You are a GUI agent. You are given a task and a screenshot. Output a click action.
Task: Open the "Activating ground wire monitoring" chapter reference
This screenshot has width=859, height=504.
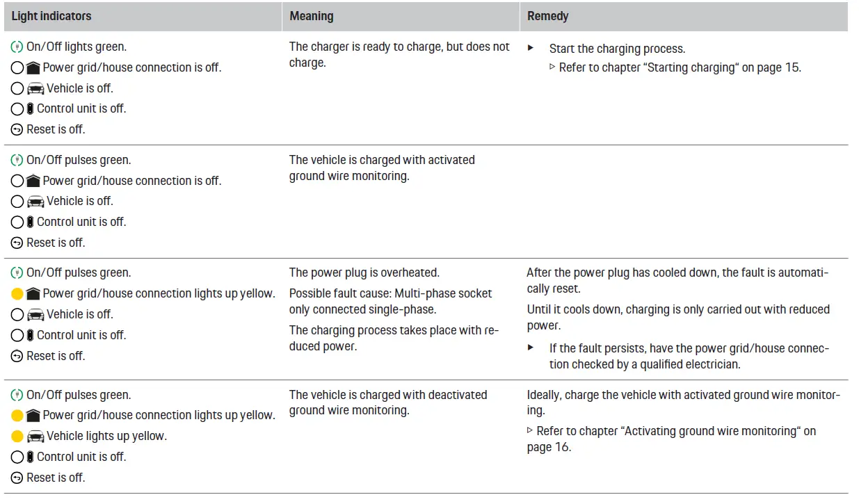point(671,432)
